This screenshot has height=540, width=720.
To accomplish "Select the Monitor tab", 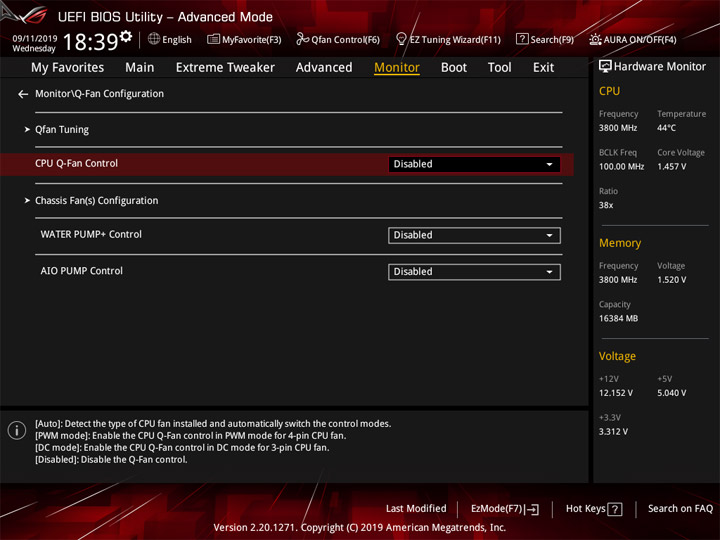I will click(397, 68).
